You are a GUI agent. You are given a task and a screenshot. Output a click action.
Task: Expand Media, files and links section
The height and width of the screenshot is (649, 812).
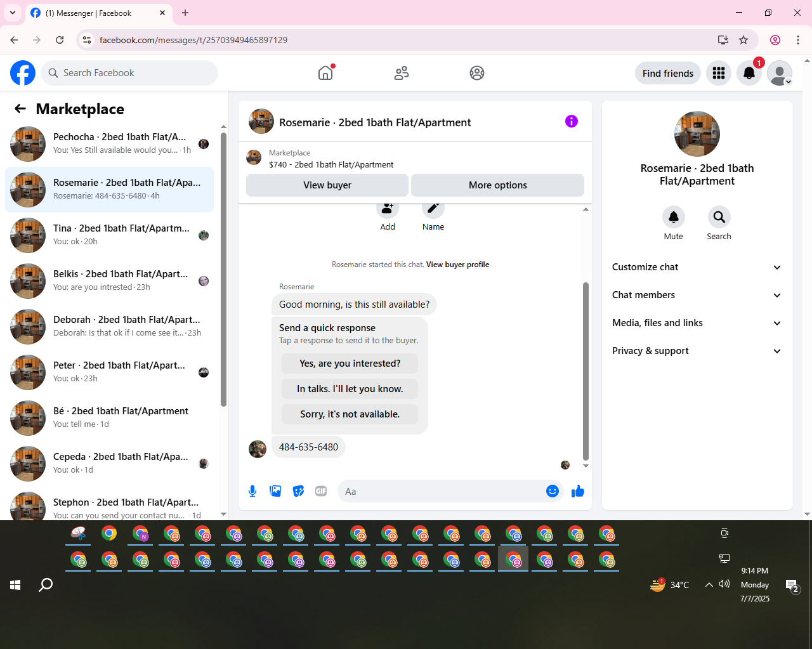[x=697, y=323]
